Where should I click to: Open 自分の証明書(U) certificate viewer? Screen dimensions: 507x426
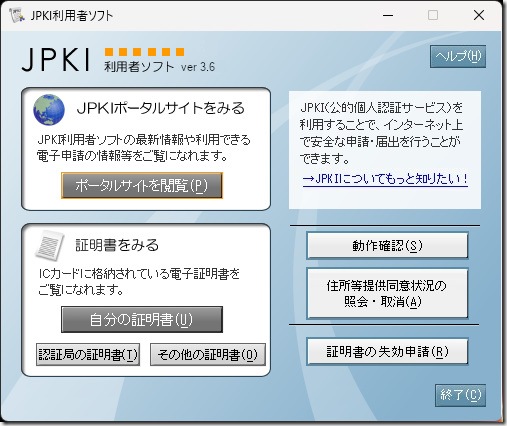[142, 320]
